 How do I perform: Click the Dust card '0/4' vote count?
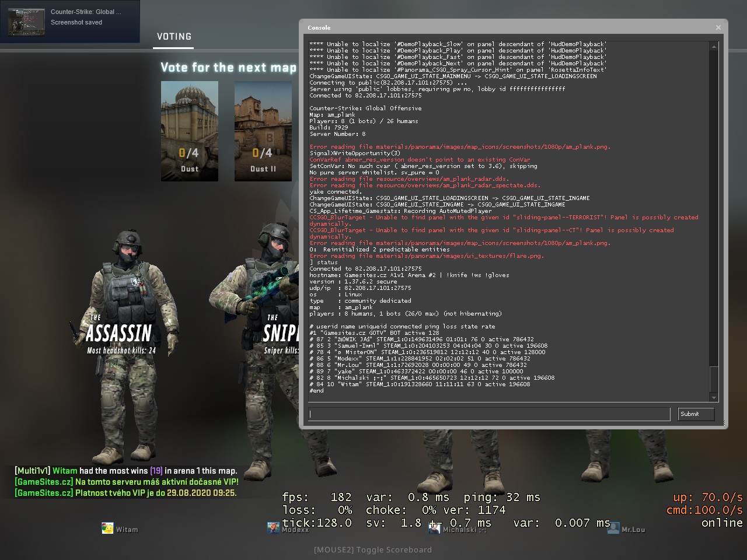click(x=189, y=153)
